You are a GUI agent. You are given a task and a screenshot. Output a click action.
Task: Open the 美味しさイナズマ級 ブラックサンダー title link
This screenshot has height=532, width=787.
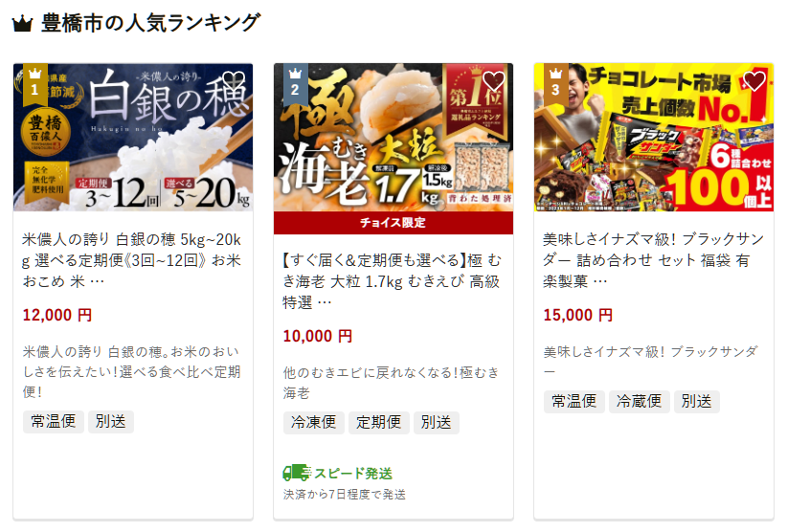point(653,260)
